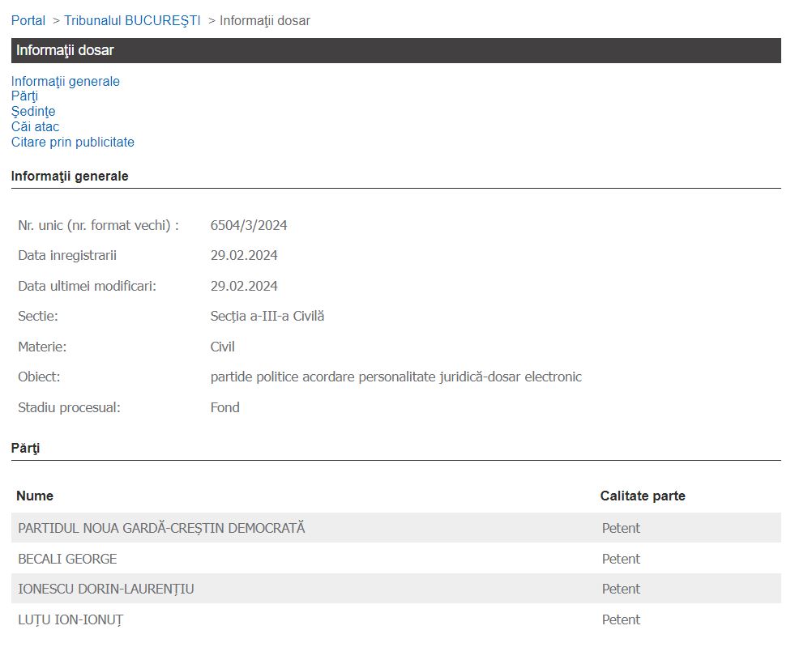Jump to Părți via the blue navigation link
812x647 pixels.
point(24,96)
